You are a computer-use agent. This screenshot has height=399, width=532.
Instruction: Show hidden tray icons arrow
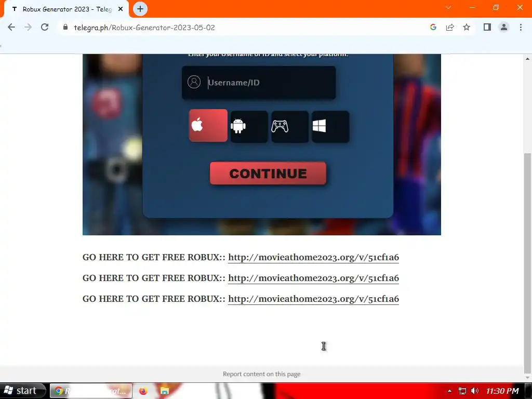coord(449,391)
